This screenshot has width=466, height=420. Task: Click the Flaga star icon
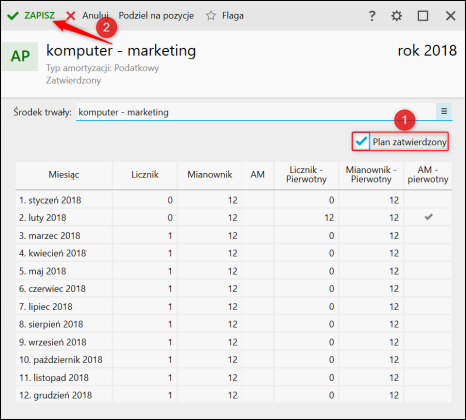point(211,16)
